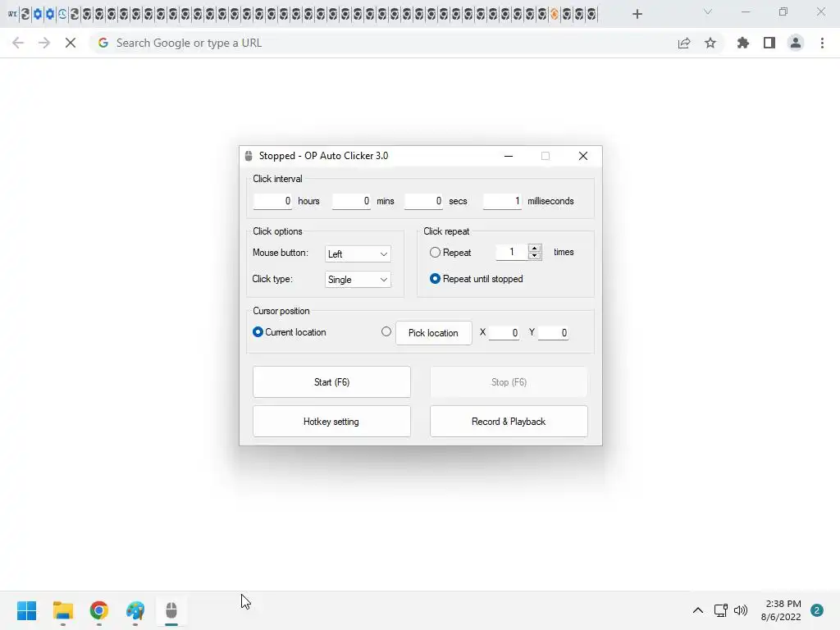This screenshot has width=840, height=630.
Task: Select the Repeat times radio button
Action: [435, 253]
